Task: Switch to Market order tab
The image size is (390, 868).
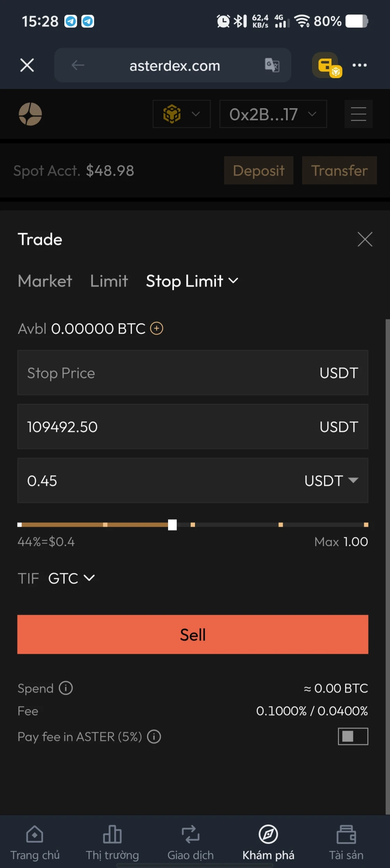Action: 45,281
